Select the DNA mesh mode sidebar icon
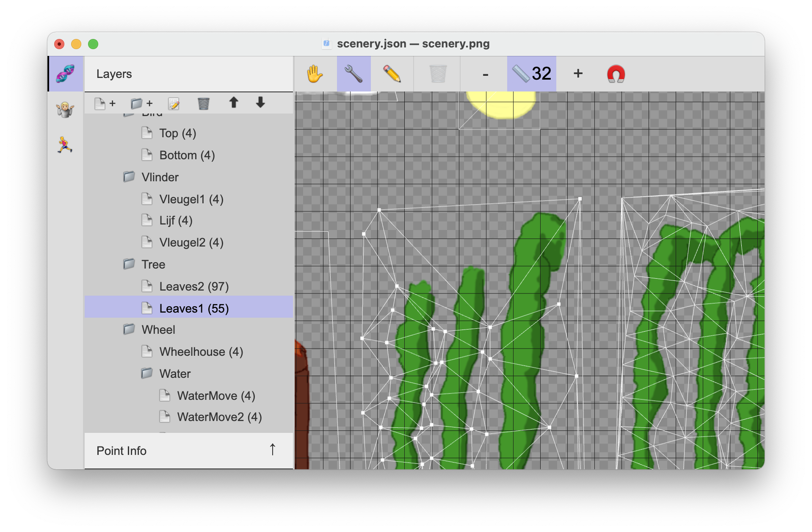 pos(66,74)
